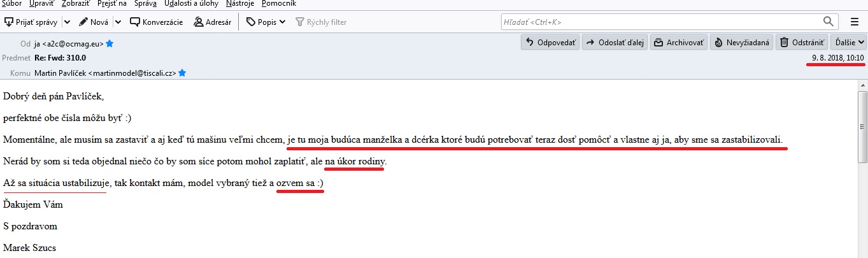Delete the message using Odstrániť
Image resolution: width=868 pixels, height=258 pixels.
click(801, 43)
